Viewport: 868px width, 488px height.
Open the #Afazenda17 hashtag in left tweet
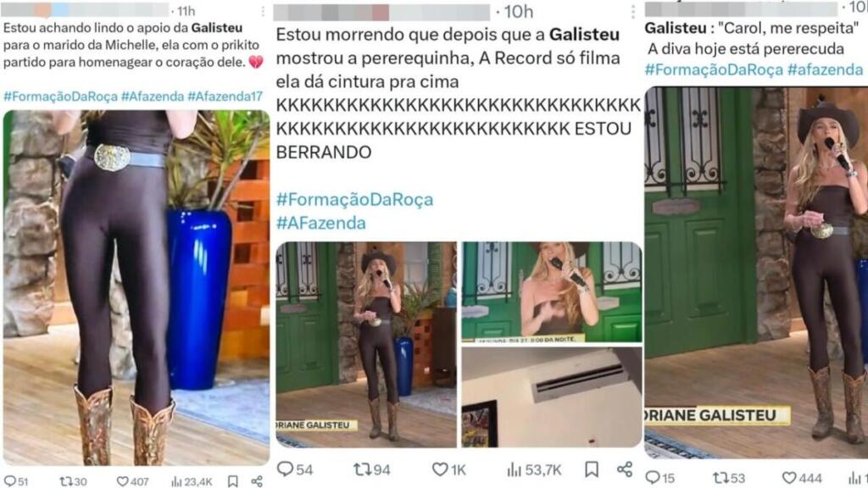[x=225, y=97]
